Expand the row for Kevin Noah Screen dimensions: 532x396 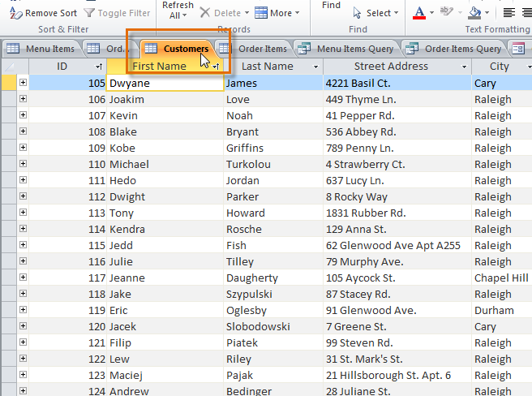[x=23, y=115]
